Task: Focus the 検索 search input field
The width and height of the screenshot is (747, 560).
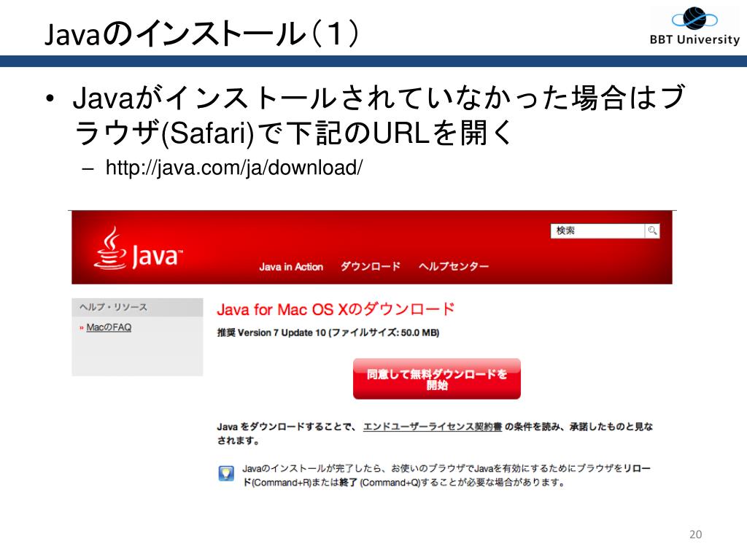Action: coord(598,231)
